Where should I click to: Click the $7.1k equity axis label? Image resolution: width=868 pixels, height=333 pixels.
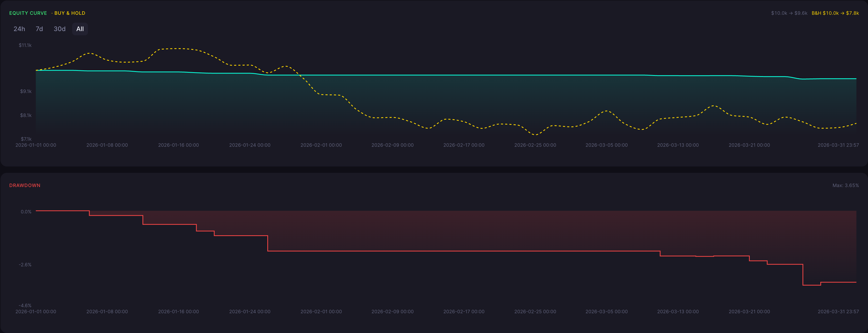(x=26, y=139)
